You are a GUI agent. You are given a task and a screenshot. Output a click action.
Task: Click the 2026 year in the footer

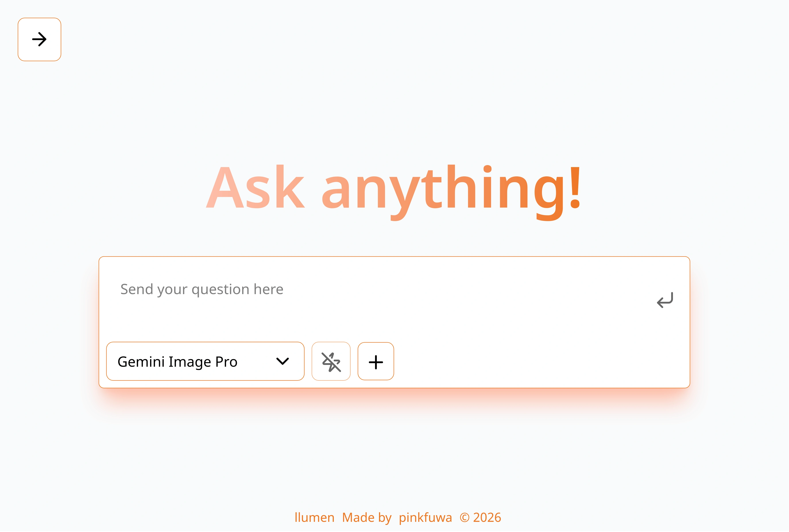tap(487, 518)
